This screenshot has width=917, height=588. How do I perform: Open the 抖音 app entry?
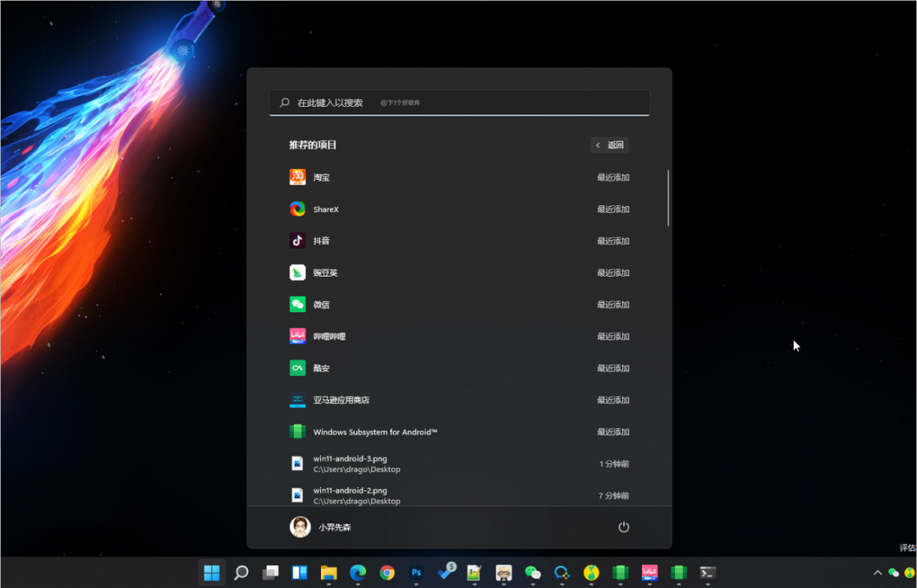click(321, 241)
